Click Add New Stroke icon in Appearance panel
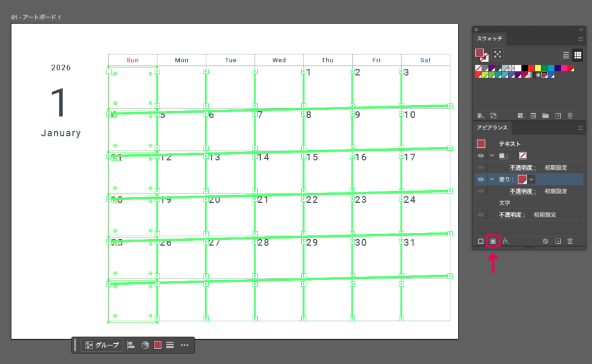Image resolution: width=592 pixels, height=364 pixels. tap(480, 241)
